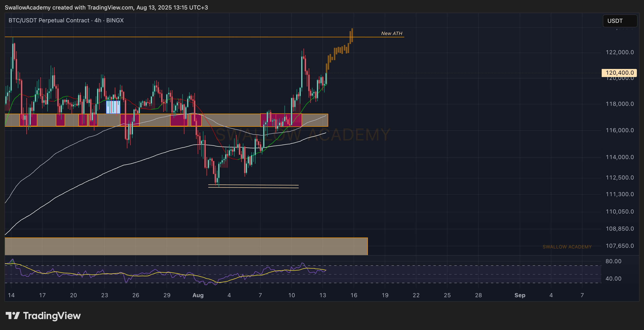Image resolution: width=644 pixels, height=330 pixels.
Task: Click the 29 date axis label
Action: click(x=167, y=295)
